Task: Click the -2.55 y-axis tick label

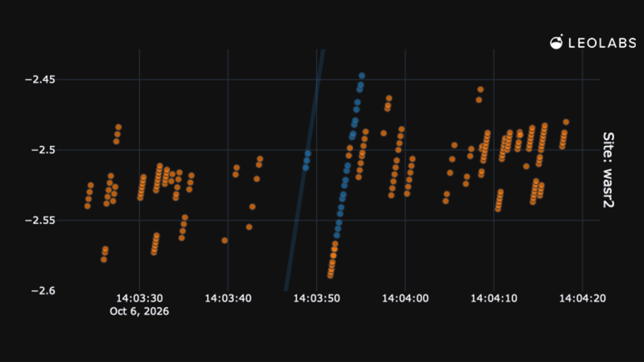Action: (x=40, y=220)
